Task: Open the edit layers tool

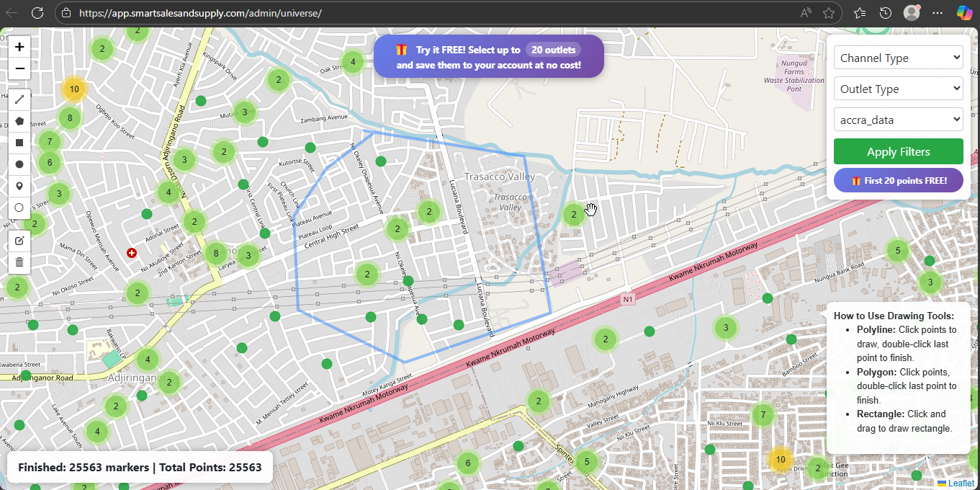Action: (x=19, y=240)
